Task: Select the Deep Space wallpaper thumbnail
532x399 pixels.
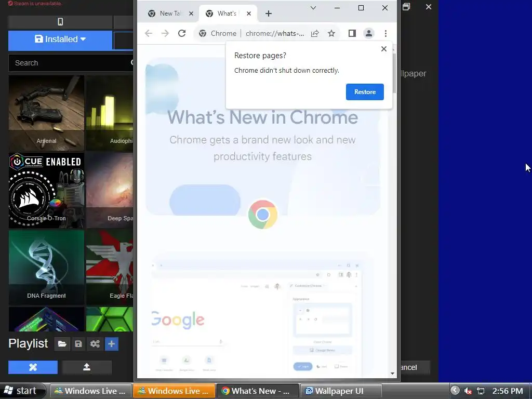Action: click(x=110, y=190)
